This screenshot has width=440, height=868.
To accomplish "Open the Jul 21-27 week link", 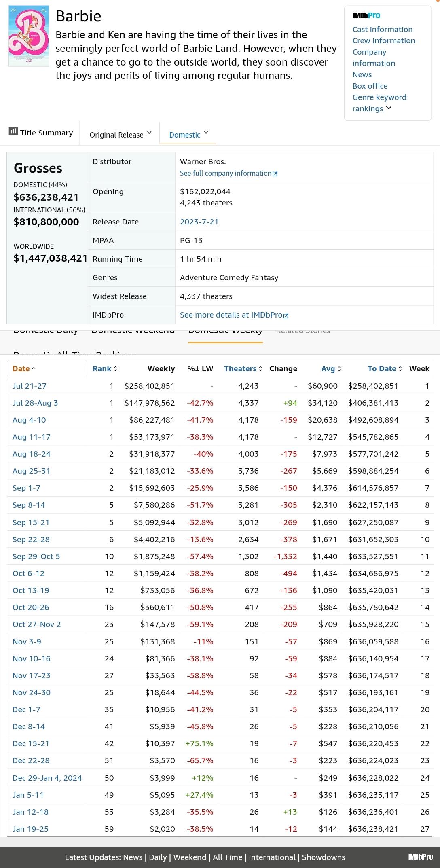I will point(30,386).
